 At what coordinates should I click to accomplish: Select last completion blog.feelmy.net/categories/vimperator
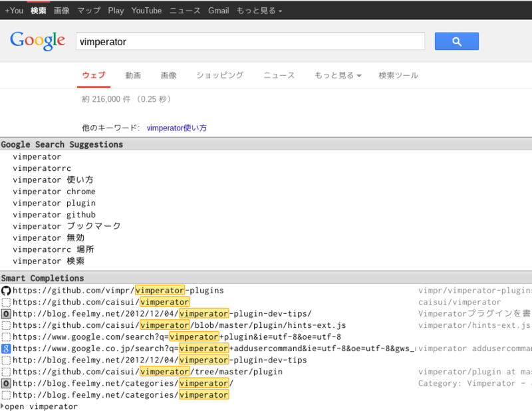click(x=121, y=395)
